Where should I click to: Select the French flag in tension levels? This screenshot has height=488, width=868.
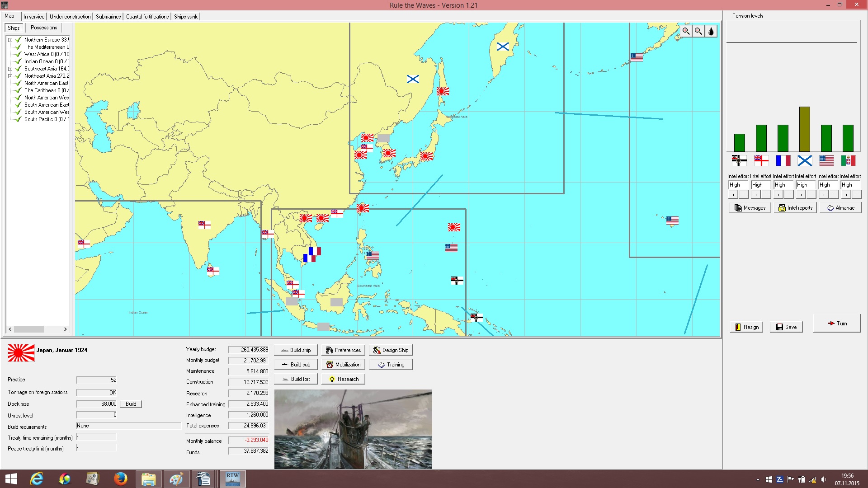[783, 160]
